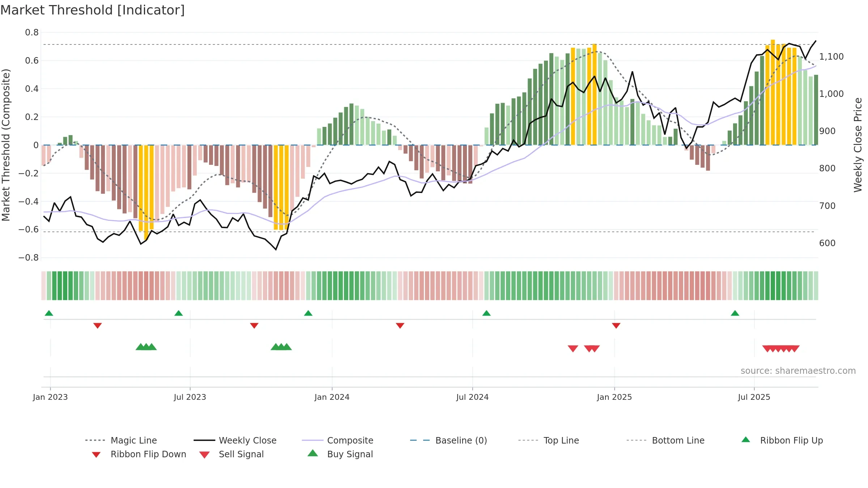Viewport: 868px width, 488px height.
Task: Click the source: sharemaestro.com text
Action: (x=798, y=371)
